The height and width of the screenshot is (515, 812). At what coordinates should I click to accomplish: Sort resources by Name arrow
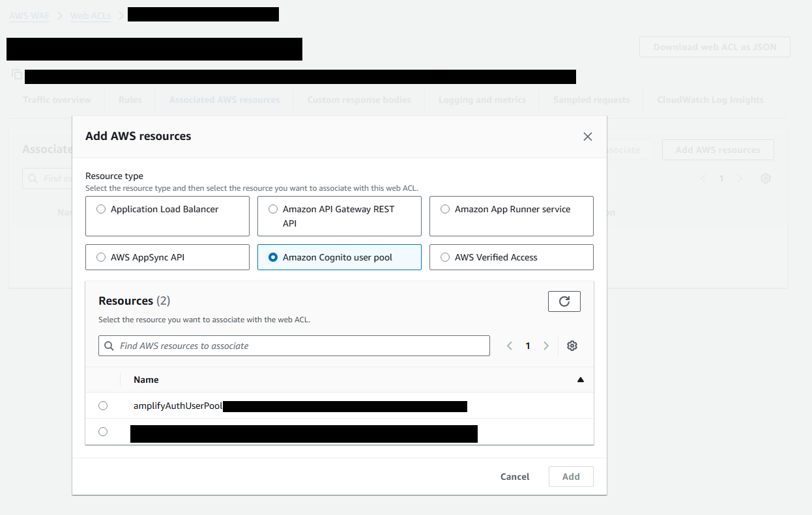[x=581, y=380]
